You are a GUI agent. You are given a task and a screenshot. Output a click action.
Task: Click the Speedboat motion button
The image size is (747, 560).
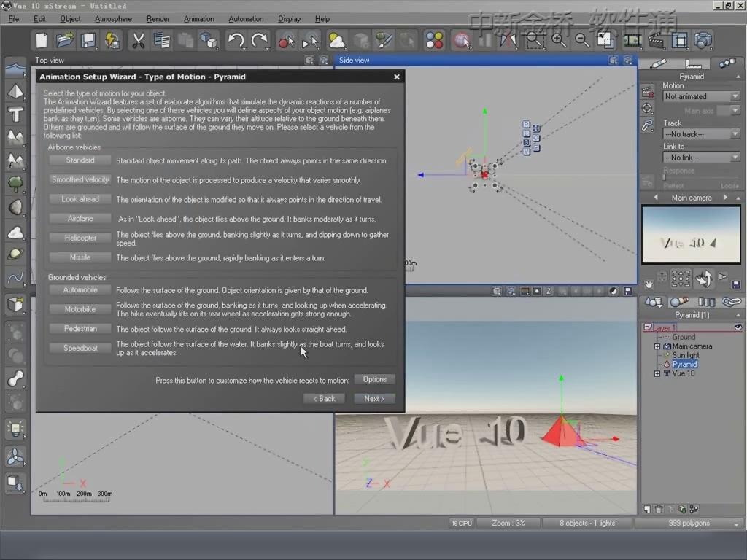coord(80,348)
